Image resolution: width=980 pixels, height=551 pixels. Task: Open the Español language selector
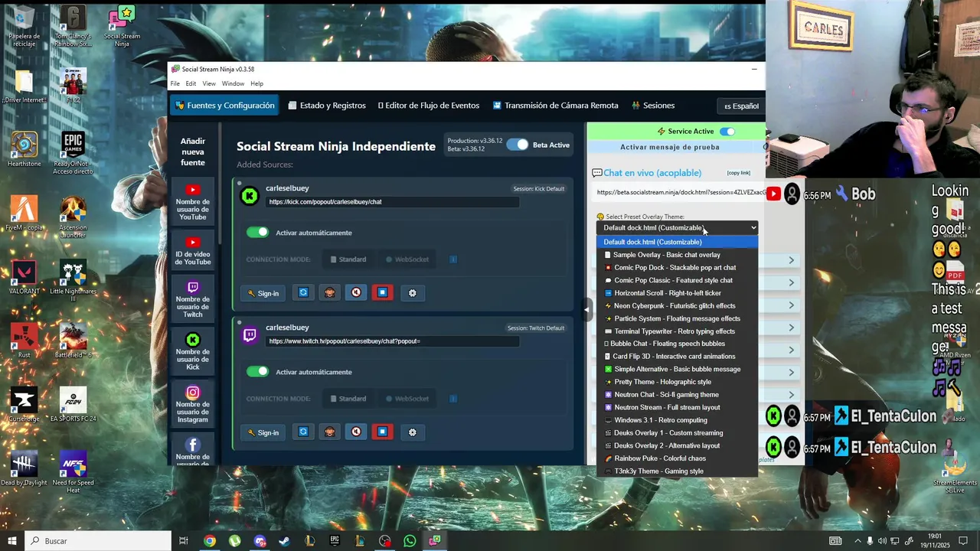point(741,106)
